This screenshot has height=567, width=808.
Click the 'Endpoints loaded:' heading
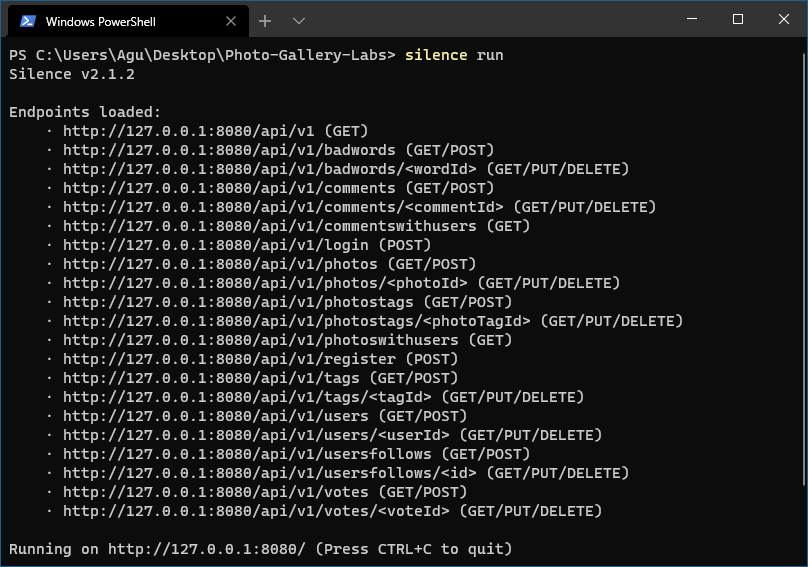(85, 112)
